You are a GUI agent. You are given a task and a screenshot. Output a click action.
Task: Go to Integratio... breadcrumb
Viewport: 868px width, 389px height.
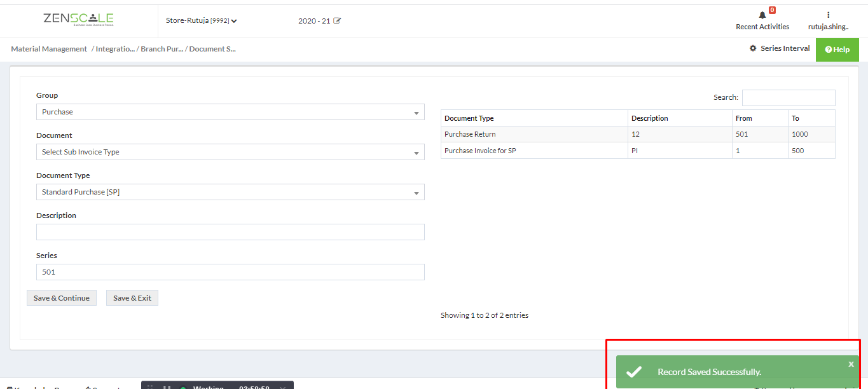(x=115, y=49)
